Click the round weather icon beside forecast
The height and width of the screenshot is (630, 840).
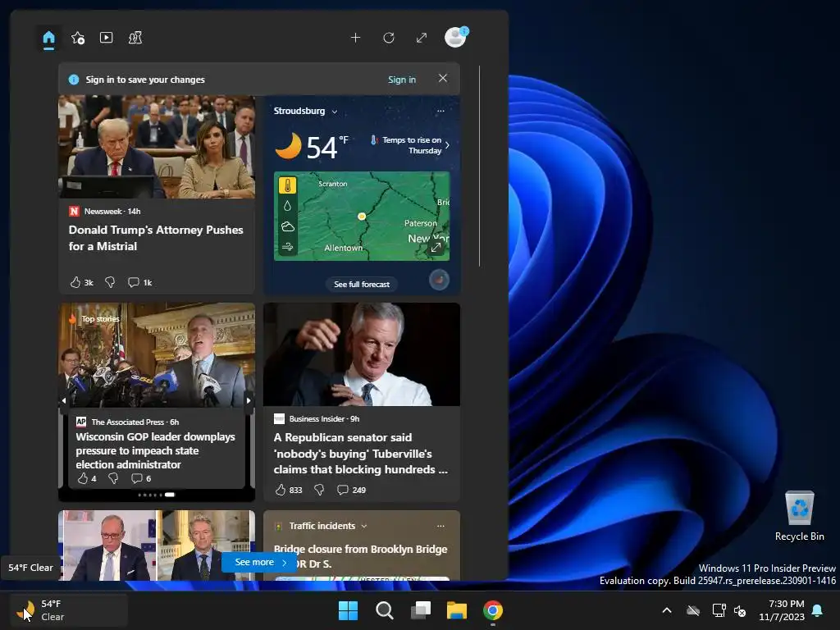(x=439, y=280)
